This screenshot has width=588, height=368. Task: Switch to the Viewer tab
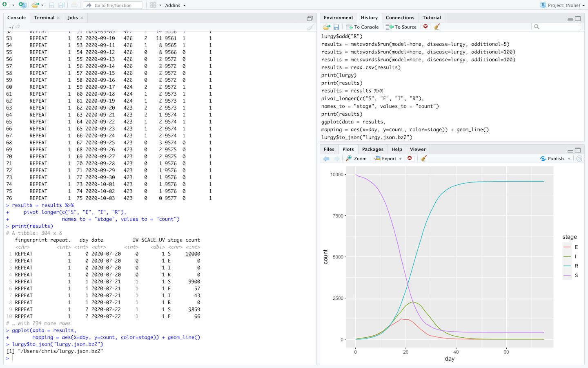point(418,149)
